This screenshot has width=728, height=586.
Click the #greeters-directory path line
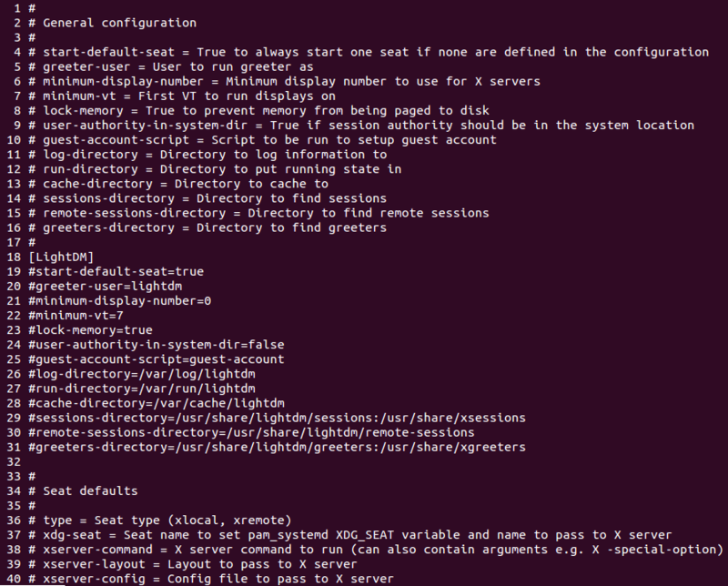[x=277, y=447]
